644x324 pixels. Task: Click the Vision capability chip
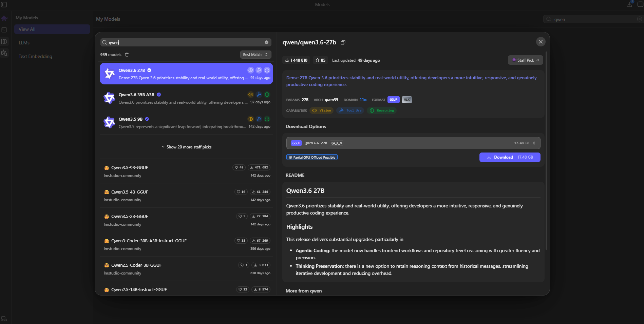[x=322, y=110]
